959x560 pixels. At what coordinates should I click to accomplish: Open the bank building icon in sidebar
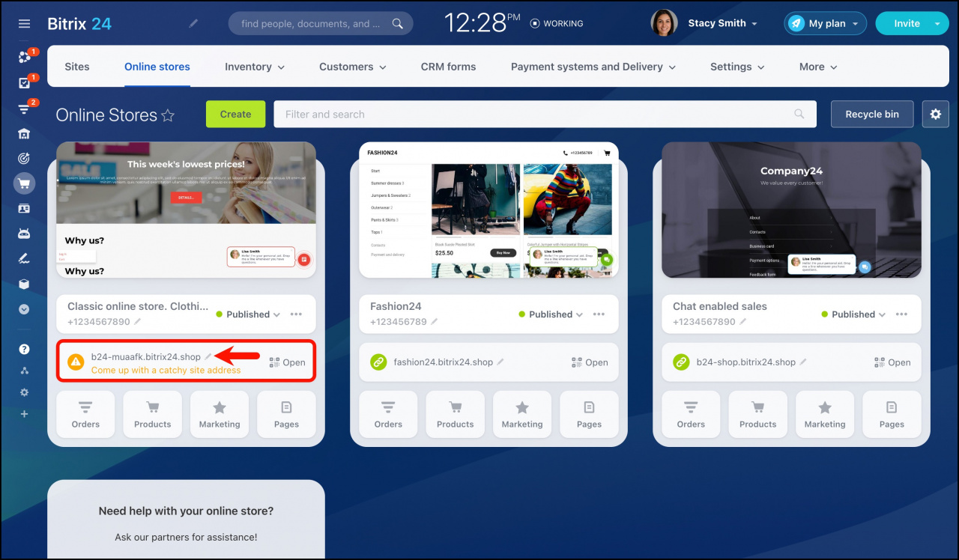pos(24,133)
